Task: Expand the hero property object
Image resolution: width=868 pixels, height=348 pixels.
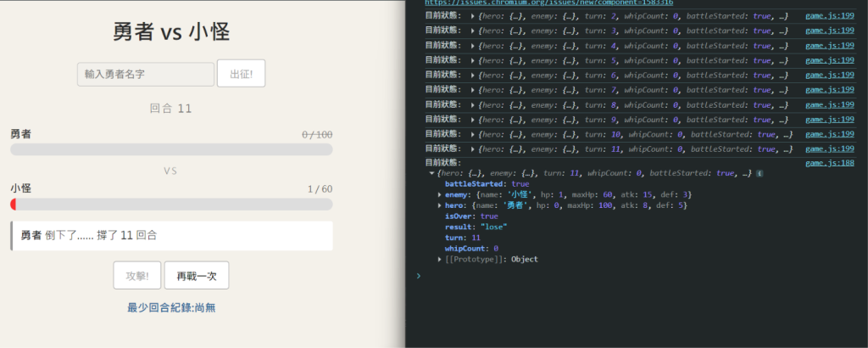Action: click(440, 205)
